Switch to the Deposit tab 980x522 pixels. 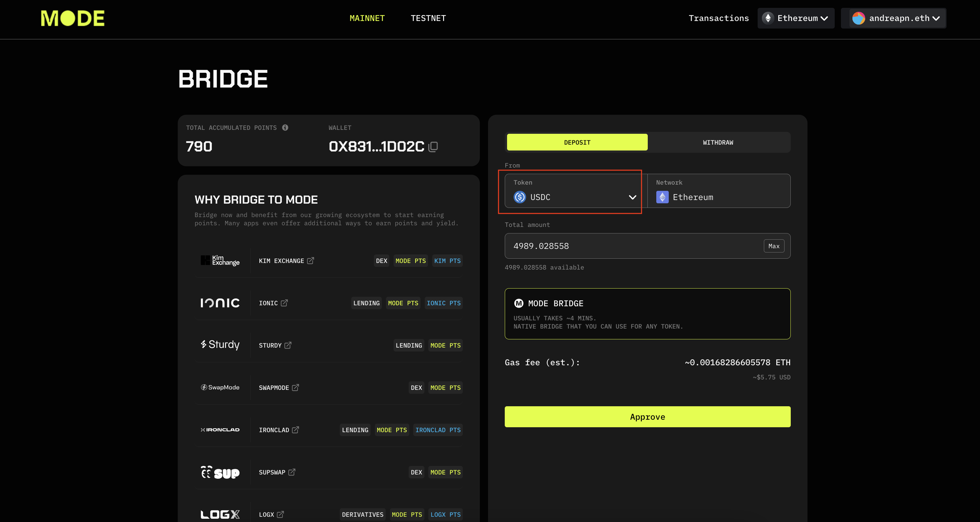click(x=577, y=142)
